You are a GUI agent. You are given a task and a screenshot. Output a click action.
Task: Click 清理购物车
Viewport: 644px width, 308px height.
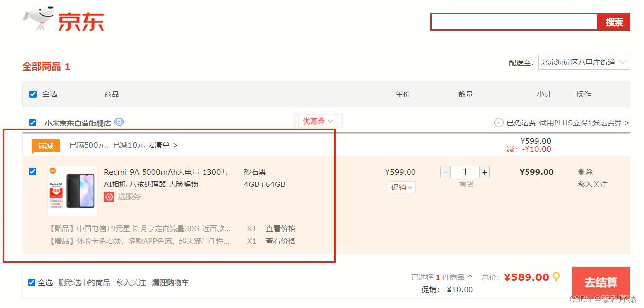click(x=171, y=282)
